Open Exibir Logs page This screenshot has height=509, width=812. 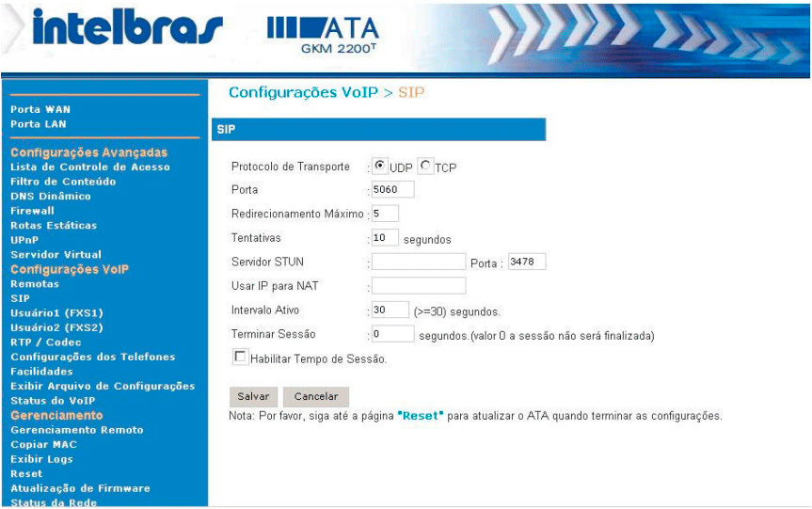pyautogui.click(x=42, y=459)
